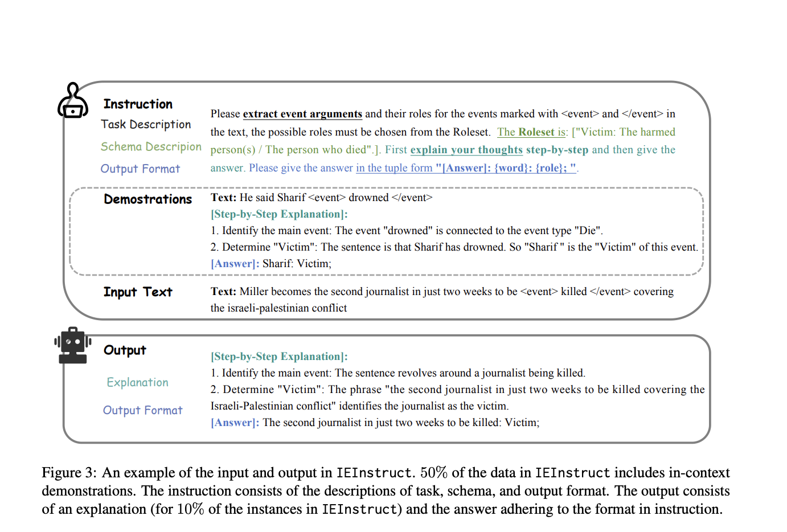Click the underlined "explain your thoughts" phrase

click(466, 150)
